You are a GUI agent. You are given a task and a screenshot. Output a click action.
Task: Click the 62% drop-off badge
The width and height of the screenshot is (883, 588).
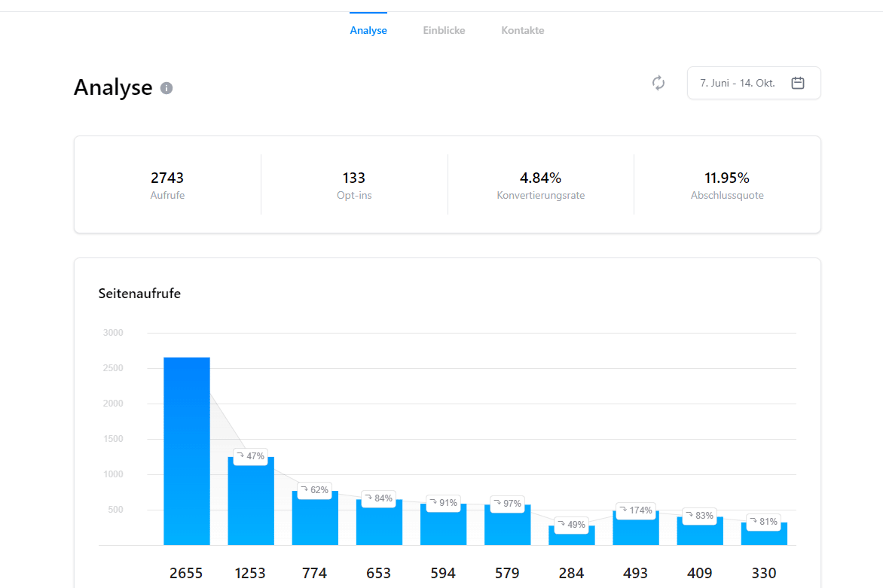(314, 490)
